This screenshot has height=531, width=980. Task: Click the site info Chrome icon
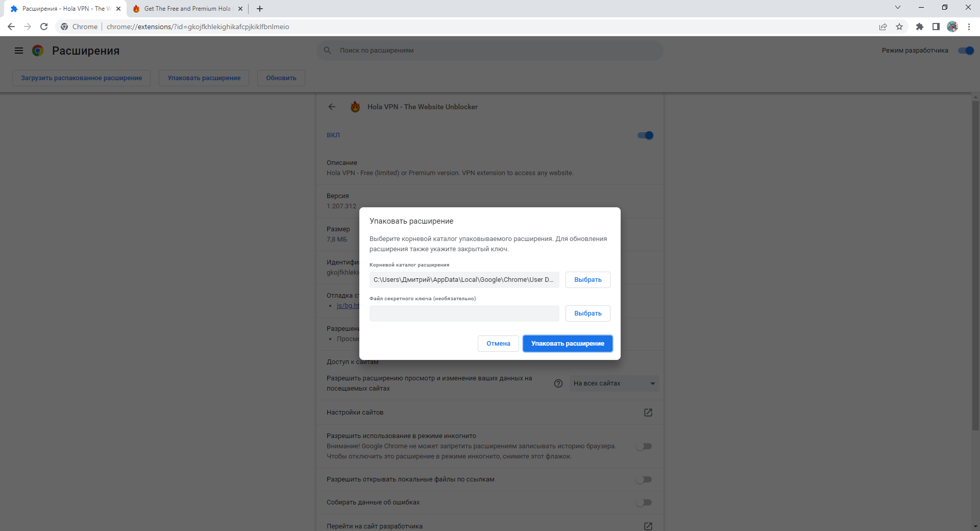[x=64, y=27]
